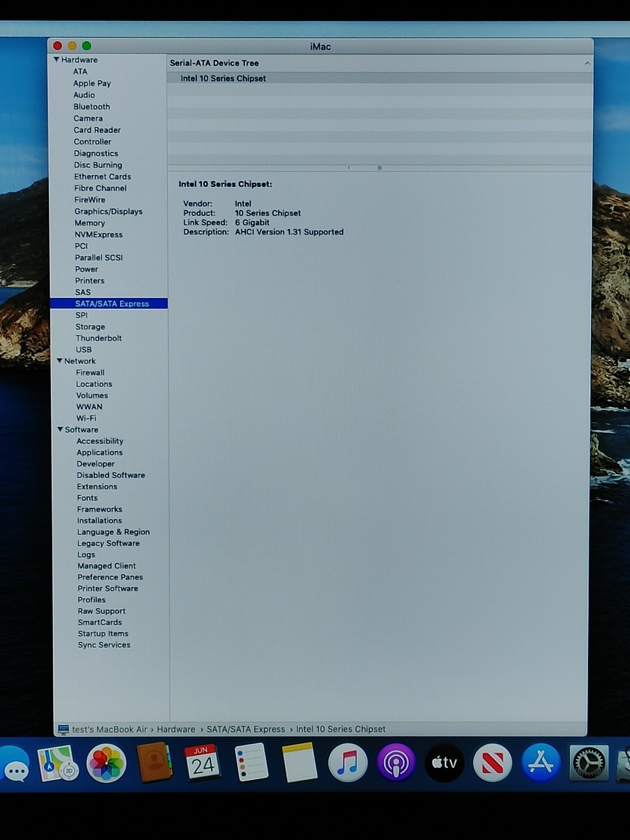Show Camera hardware information
This screenshot has width=630, height=840.
[88, 118]
